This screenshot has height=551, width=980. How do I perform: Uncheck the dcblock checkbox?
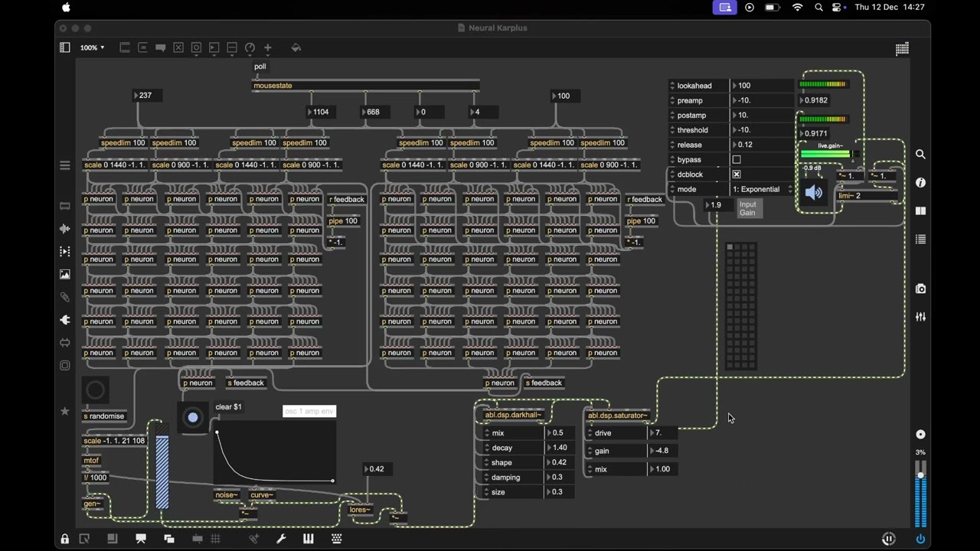(737, 174)
